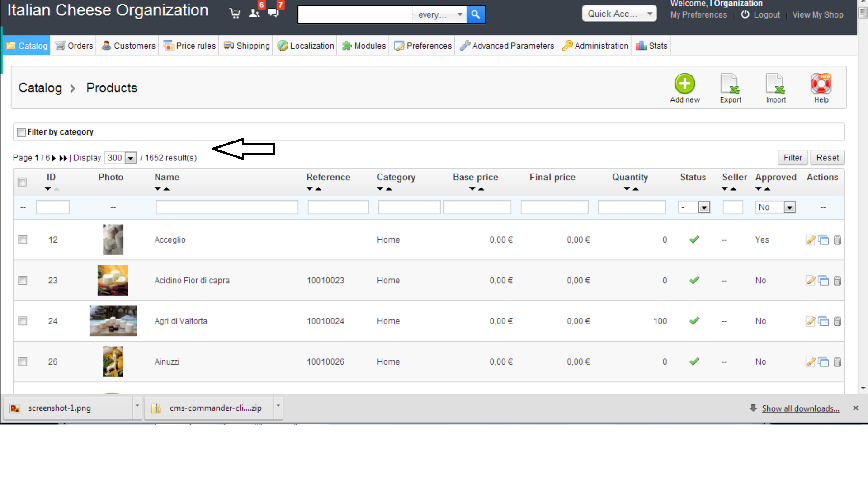Click duplicate icon for Agri di Valtorta
This screenshot has height=488, width=868.
pyautogui.click(x=824, y=321)
